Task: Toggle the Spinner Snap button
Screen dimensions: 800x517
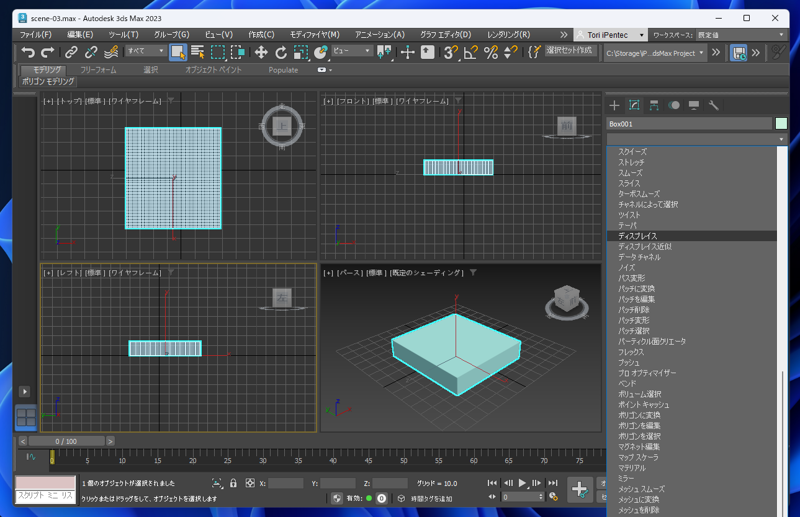Action: pyautogui.click(x=510, y=52)
